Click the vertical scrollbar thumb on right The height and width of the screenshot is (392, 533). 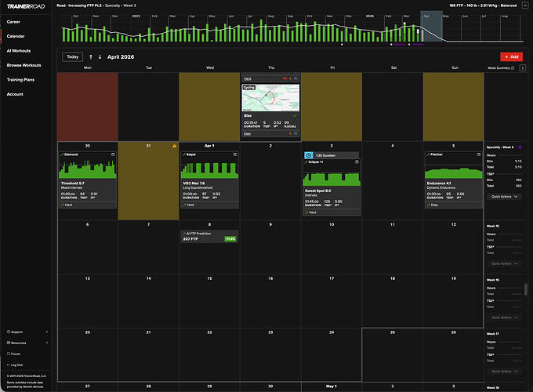tap(526, 289)
